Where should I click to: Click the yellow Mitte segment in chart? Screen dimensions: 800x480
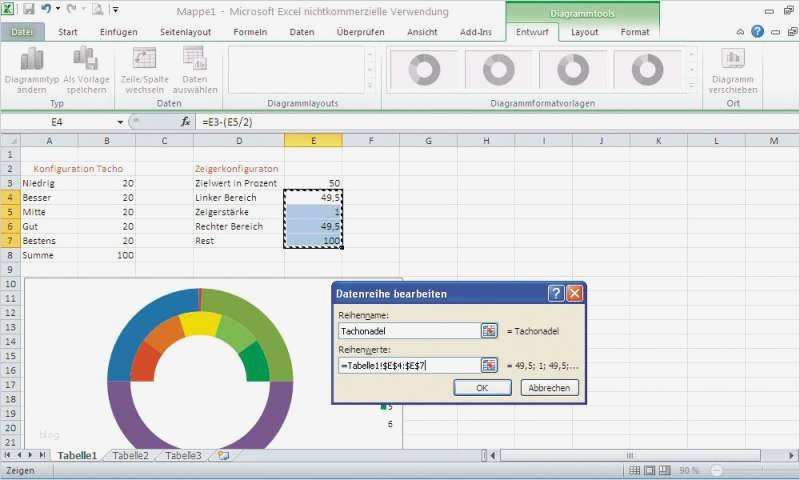[x=201, y=323]
